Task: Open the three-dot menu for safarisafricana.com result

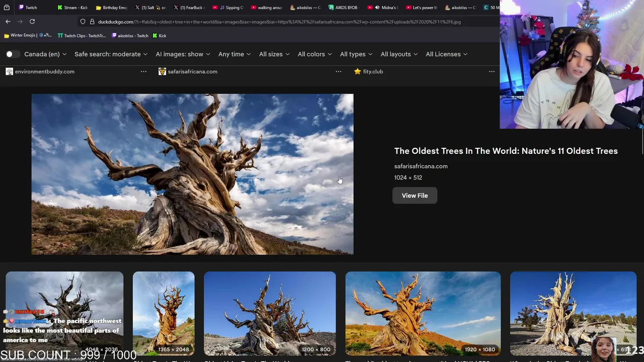Action: click(338, 71)
